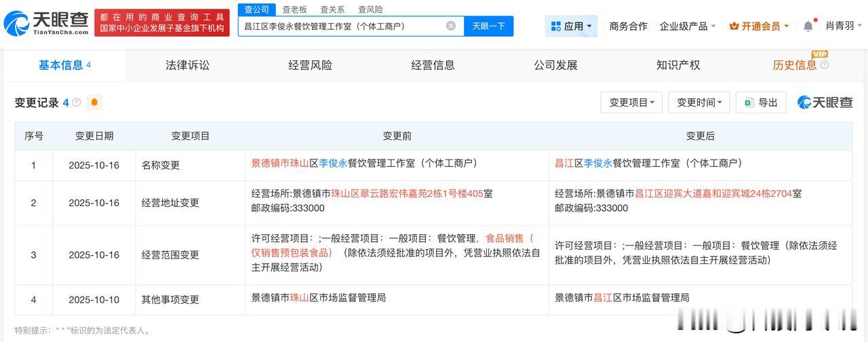Click 景德镇市珠山区市场监督管理局 in the 变更前 column

pyautogui.click(x=319, y=297)
